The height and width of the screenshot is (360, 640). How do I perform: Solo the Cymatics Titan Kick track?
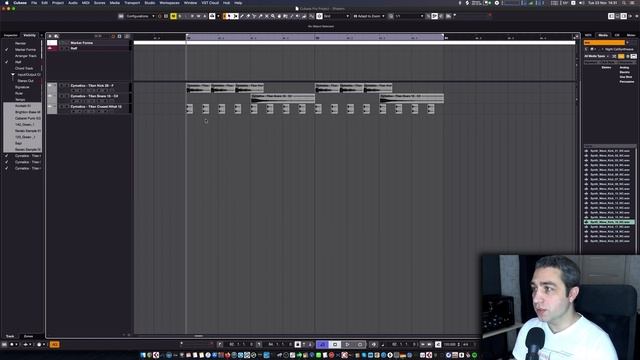tap(67, 86)
